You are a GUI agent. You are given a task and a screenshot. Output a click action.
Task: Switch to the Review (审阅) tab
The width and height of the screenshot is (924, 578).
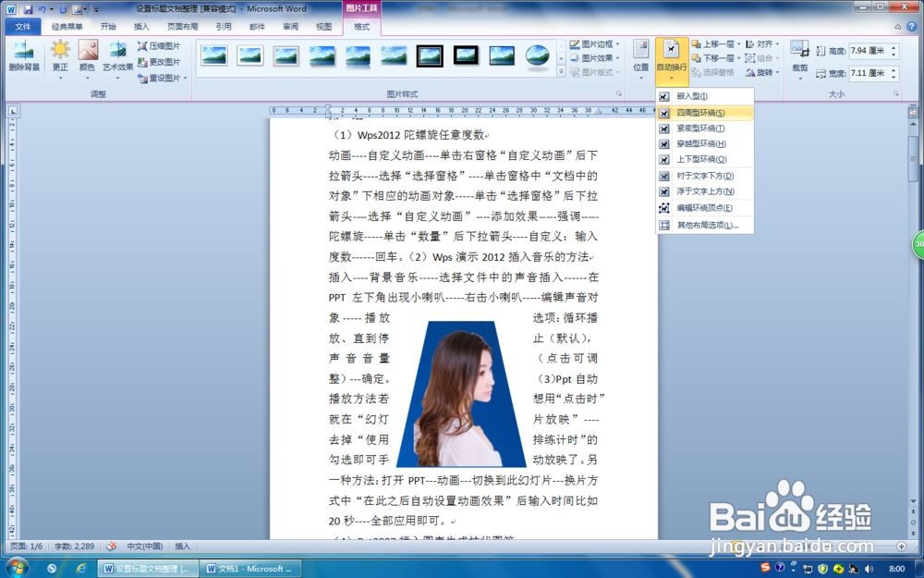coord(290,27)
